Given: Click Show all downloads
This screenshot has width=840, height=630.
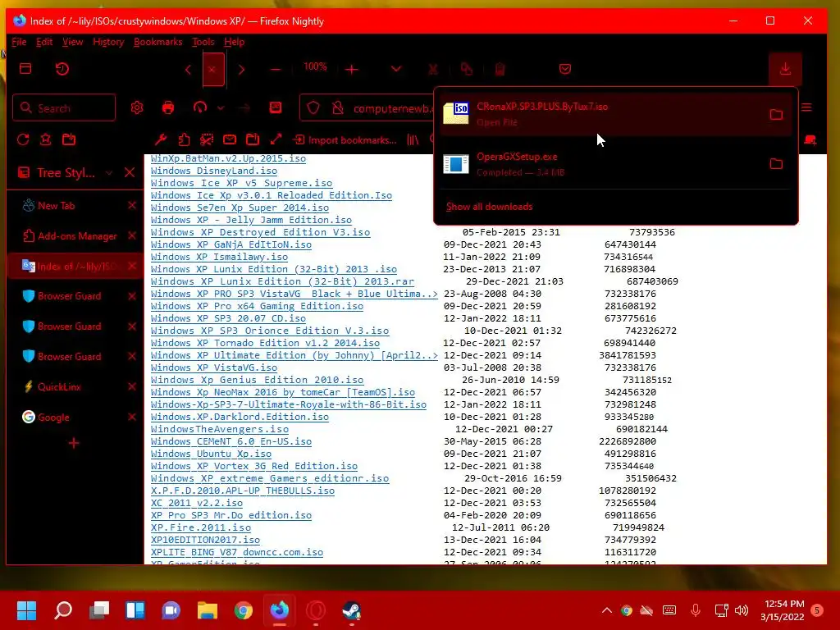Looking at the screenshot, I should pos(489,207).
